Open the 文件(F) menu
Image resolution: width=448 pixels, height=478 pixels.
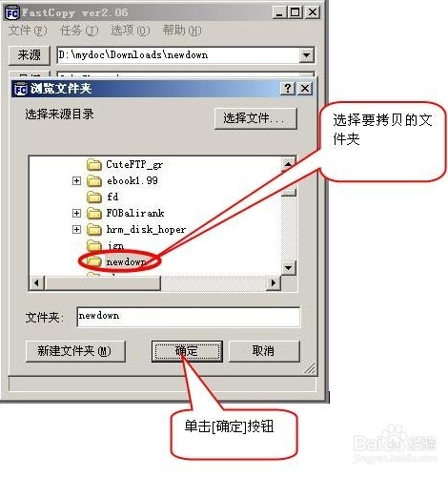28,31
